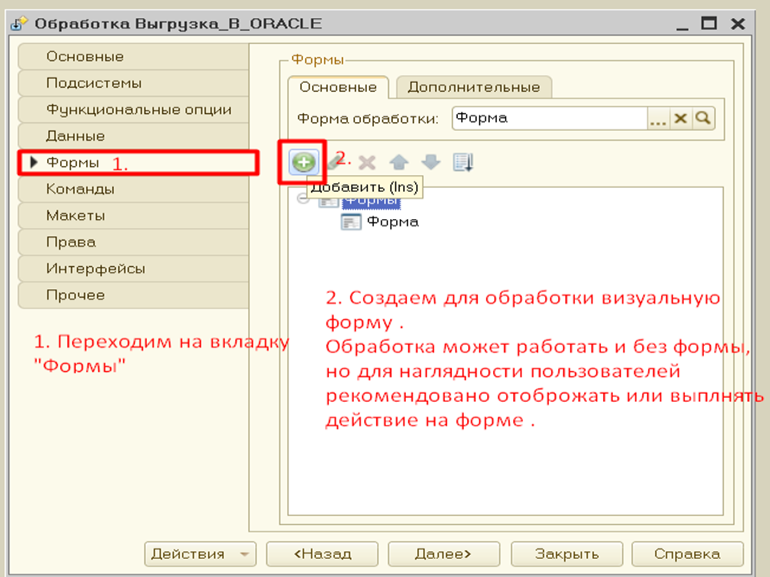Open the Данные section
Screen dimensions: 770x577
coord(133,136)
